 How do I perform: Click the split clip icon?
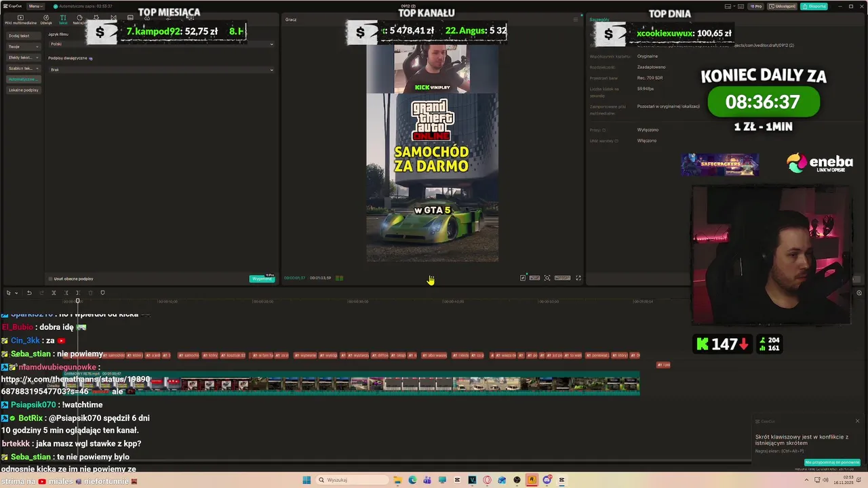pyautogui.click(x=54, y=293)
